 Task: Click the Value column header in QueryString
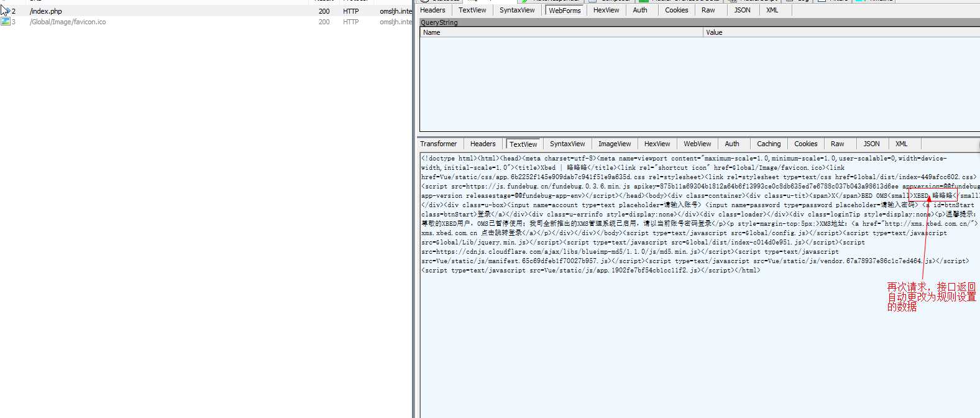[x=842, y=32]
